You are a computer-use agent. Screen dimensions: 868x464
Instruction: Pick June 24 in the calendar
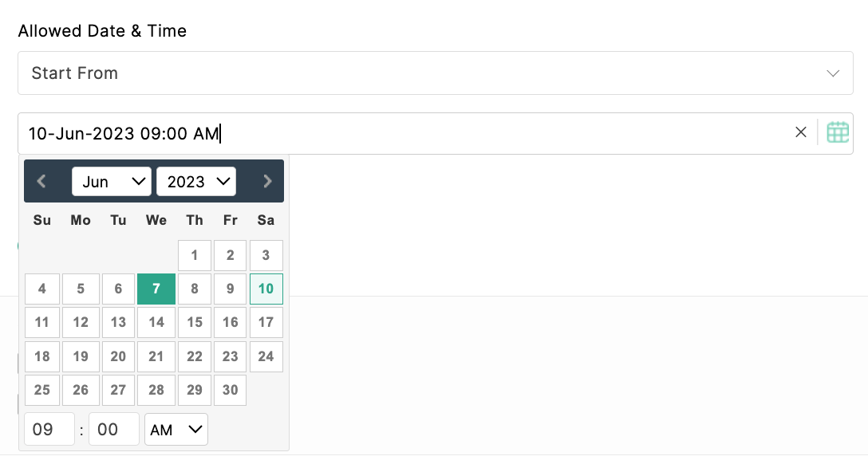pos(266,356)
